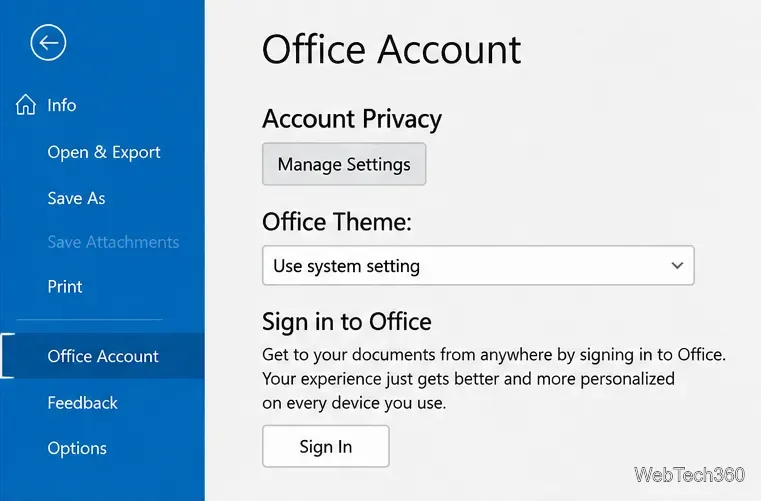Viewport: 761px width, 501px height.
Task: Open Outlook Options from the sidebar
Action: click(x=77, y=448)
